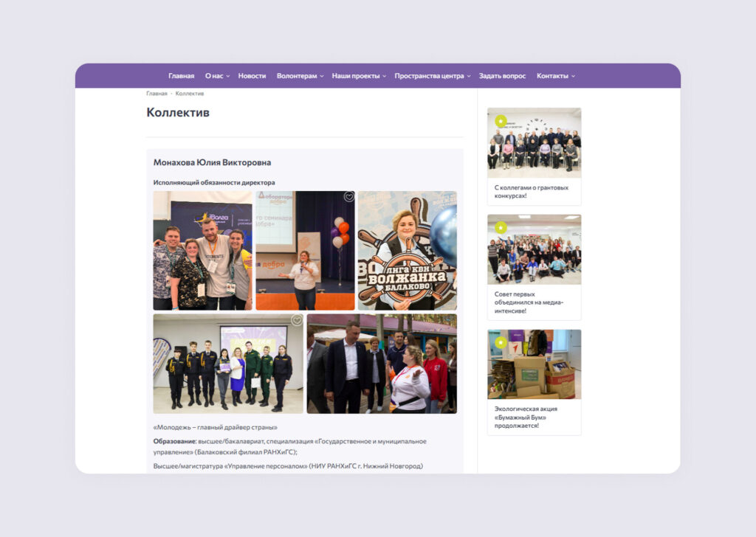Open the Наши проекты dropdown chevron
Image resolution: width=756 pixels, height=537 pixels.
point(385,76)
